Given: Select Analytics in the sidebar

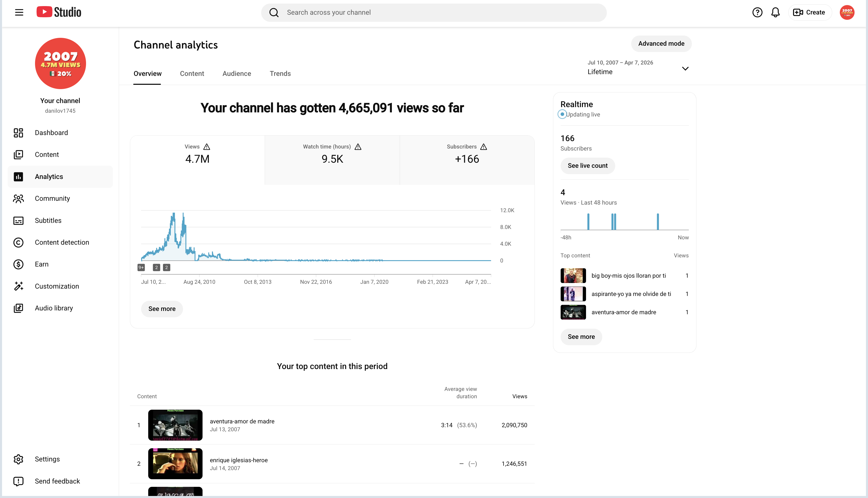Looking at the screenshot, I should (x=60, y=177).
